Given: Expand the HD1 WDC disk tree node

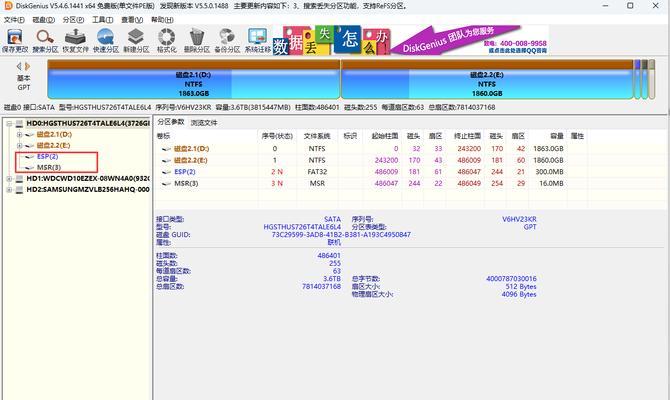Looking at the screenshot, I should click(9, 179).
